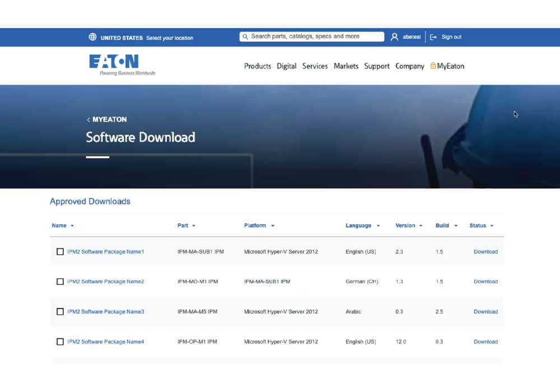Sort by the Version column arrow
Screen dimensions: 560x392
[x=421, y=226]
